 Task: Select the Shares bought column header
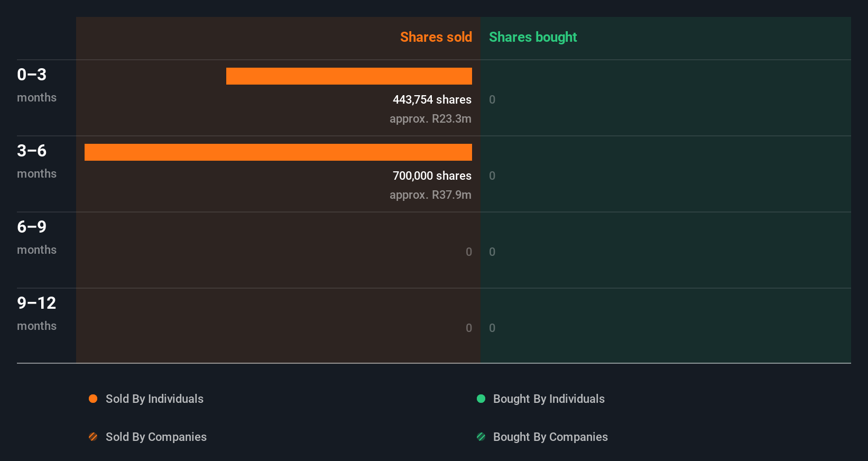(x=533, y=37)
